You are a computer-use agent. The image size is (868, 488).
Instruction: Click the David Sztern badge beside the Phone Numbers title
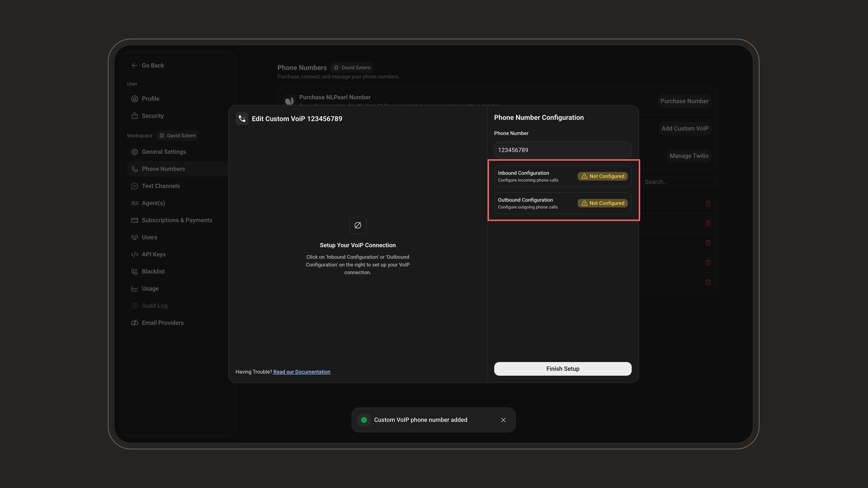pyautogui.click(x=352, y=68)
